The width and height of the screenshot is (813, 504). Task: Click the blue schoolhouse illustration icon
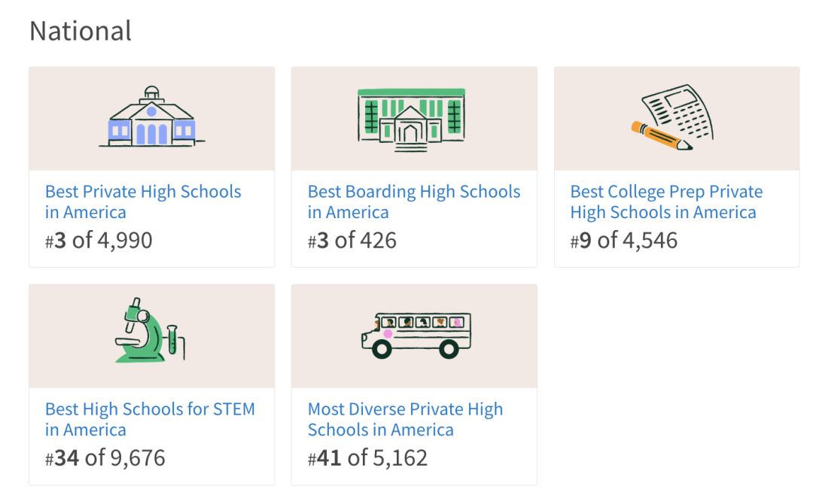pyautogui.click(x=151, y=117)
